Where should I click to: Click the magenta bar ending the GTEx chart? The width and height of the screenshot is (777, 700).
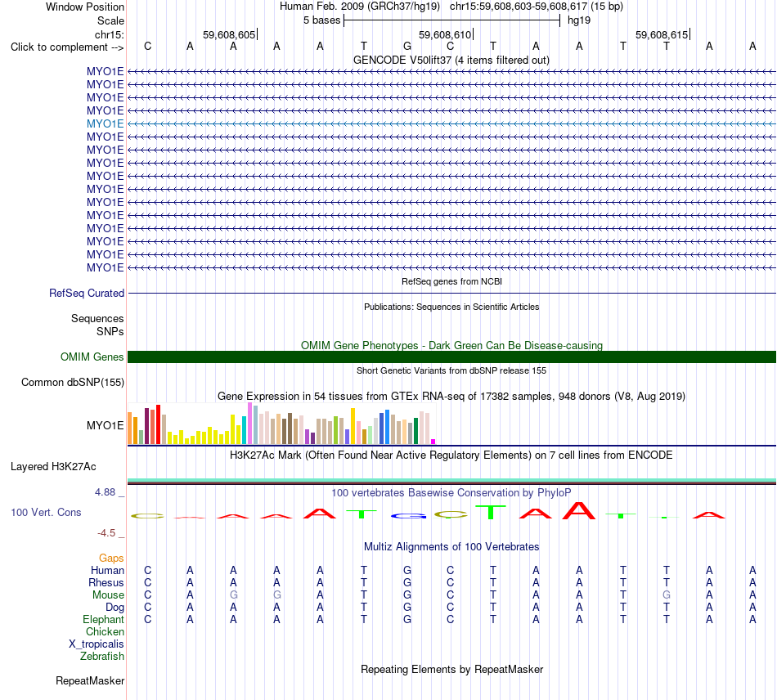coord(433,442)
